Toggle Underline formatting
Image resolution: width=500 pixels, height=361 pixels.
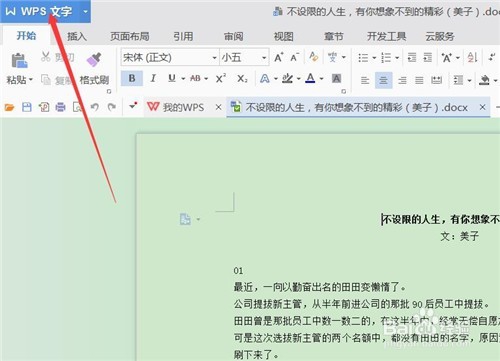pyautogui.click(x=172, y=78)
